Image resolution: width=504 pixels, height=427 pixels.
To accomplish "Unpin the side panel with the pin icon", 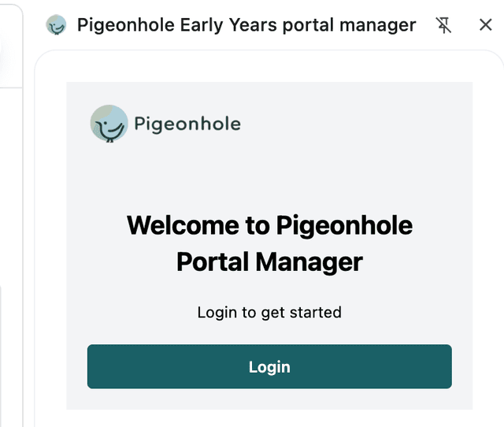I will [444, 25].
